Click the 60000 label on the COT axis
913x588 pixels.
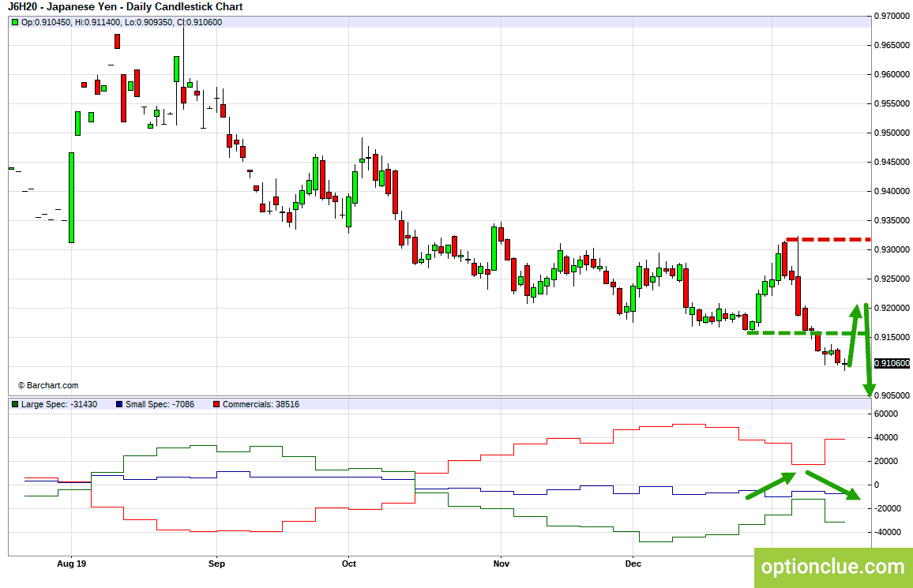pyautogui.click(x=886, y=414)
